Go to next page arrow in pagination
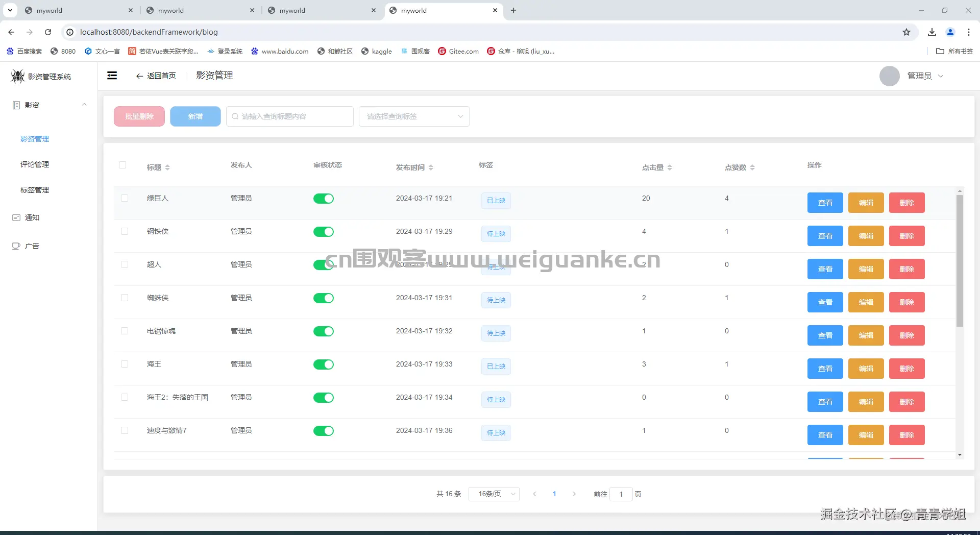980x535 pixels. click(x=574, y=494)
